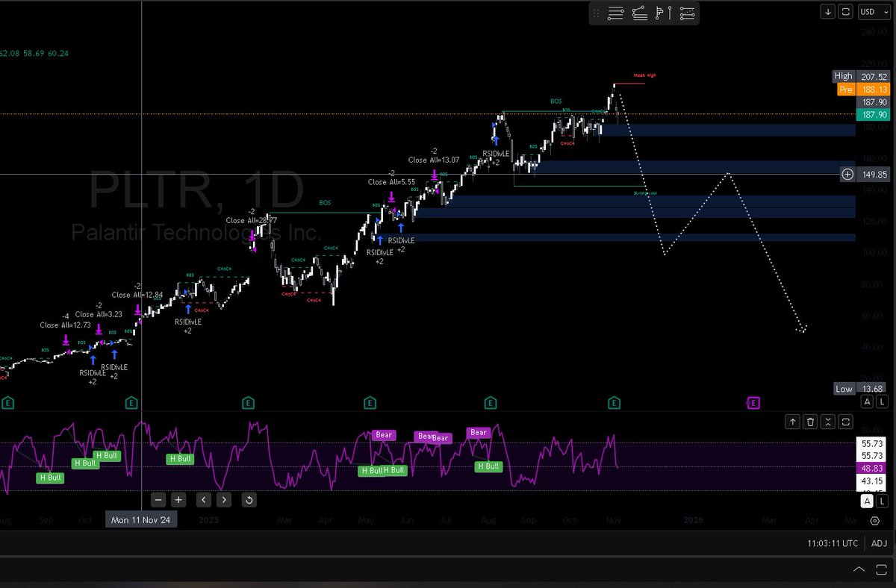Click the plus icon beside 149.85
Viewport: 896px width, 588px height.
pos(847,175)
